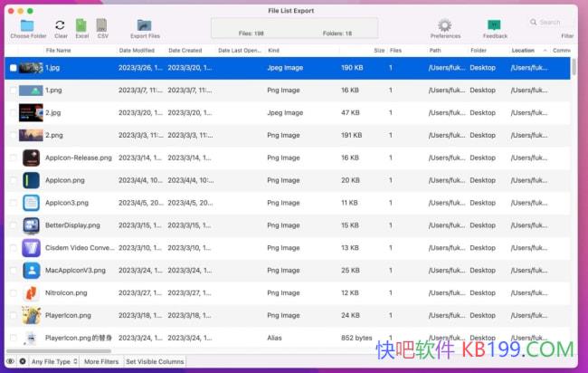The height and width of the screenshot is (373, 588).
Task: Click the round clear-filter icon in bottom bar
Action: pos(22,361)
